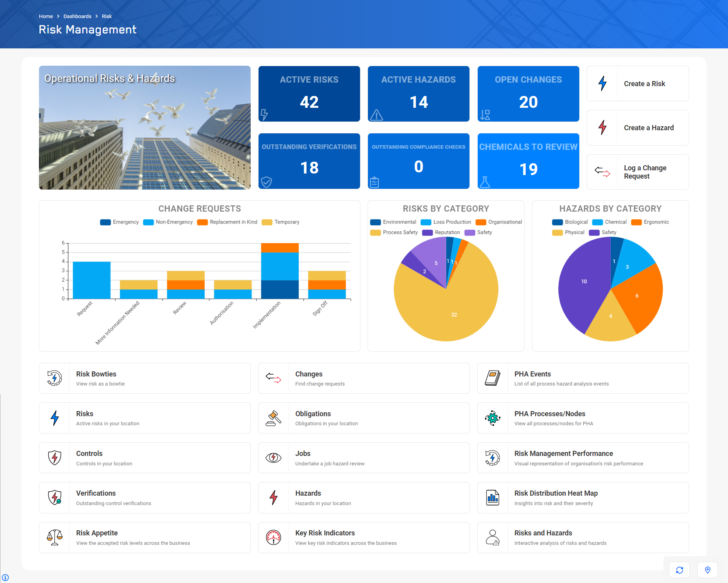Navigate to Home via the breadcrumb
Viewport: 728px width, 583px height.
point(46,16)
